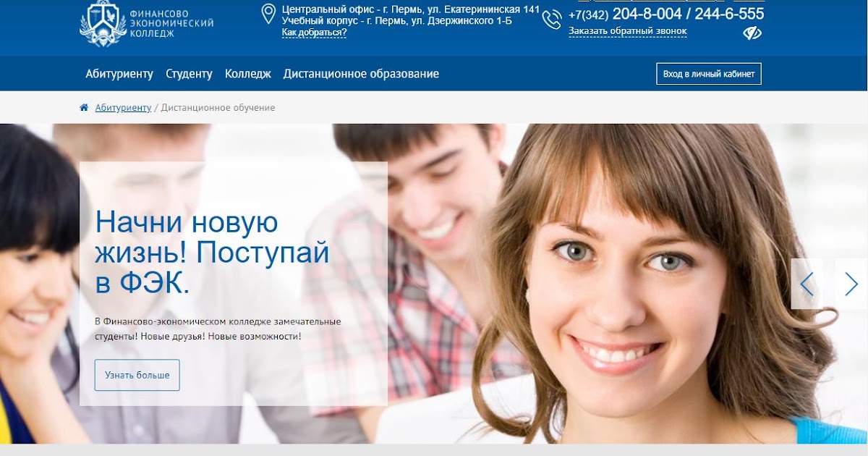
Task: Toggle the visually impaired eye icon
Action: [x=752, y=33]
